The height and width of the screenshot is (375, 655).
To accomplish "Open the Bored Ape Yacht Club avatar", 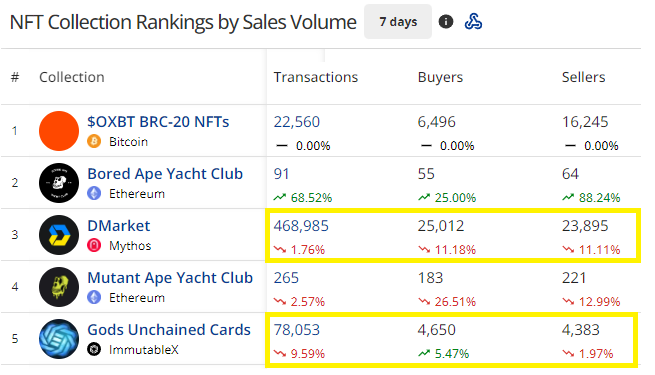I will coord(59,183).
